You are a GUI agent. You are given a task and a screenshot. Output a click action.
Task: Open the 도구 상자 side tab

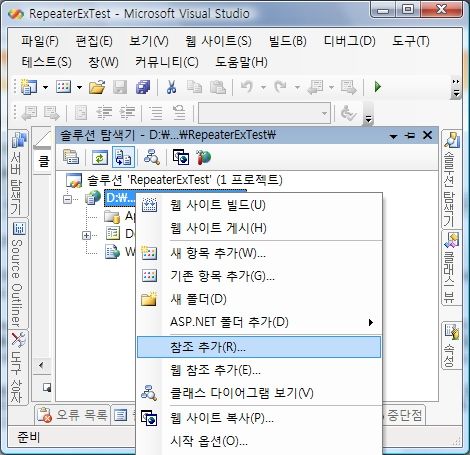(18, 367)
